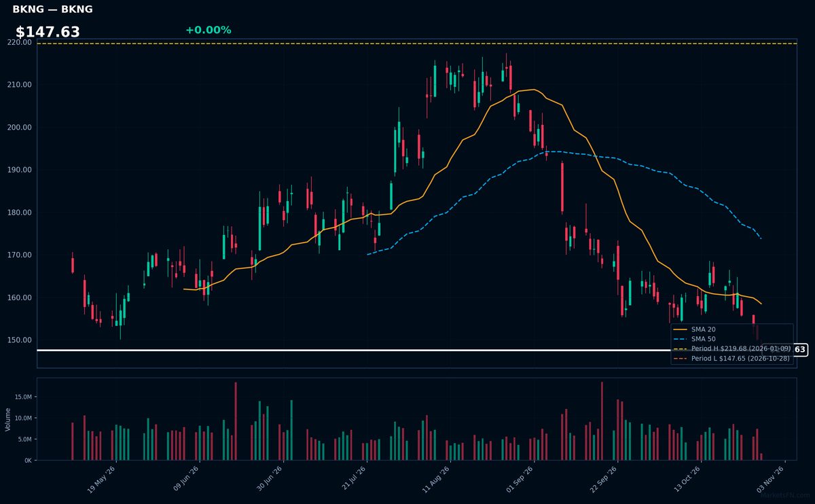Click the 15.0M volume axis label
815x504 pixels.
[x=23, y=397]
